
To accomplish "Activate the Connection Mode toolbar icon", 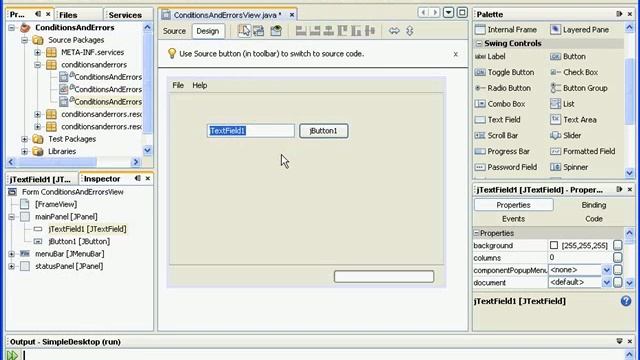I will 258,31.
